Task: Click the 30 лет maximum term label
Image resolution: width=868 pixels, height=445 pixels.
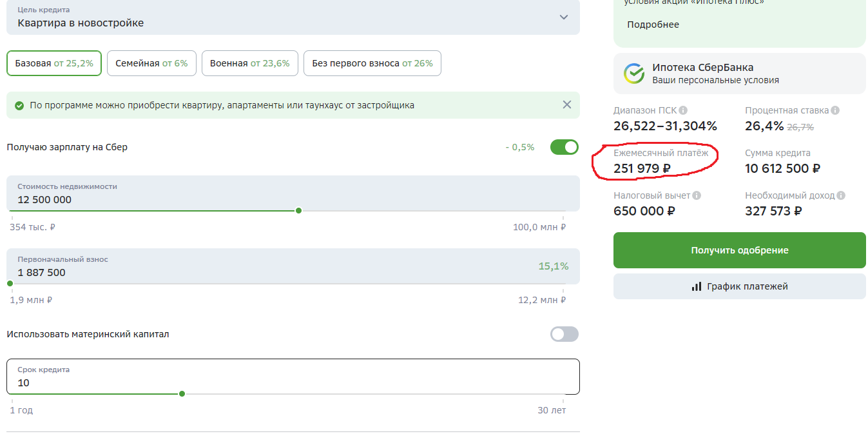Action: pyautogui.click(x=552, y=410)
